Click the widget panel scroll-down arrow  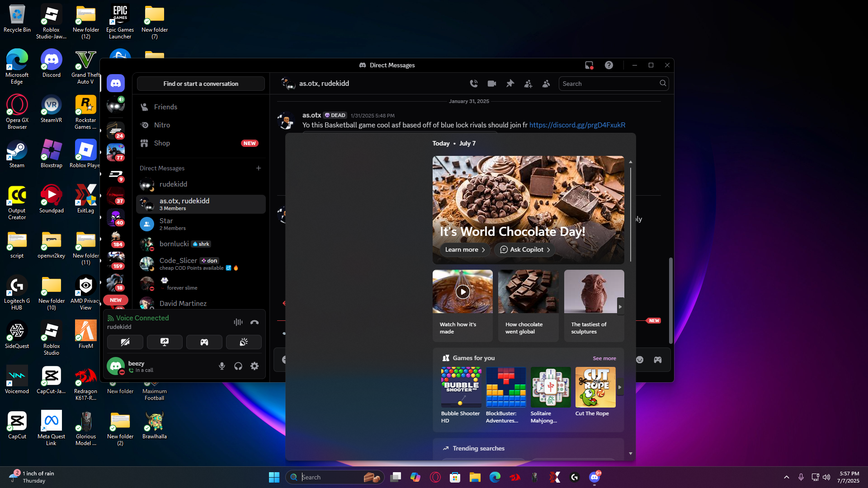[630, 453]
